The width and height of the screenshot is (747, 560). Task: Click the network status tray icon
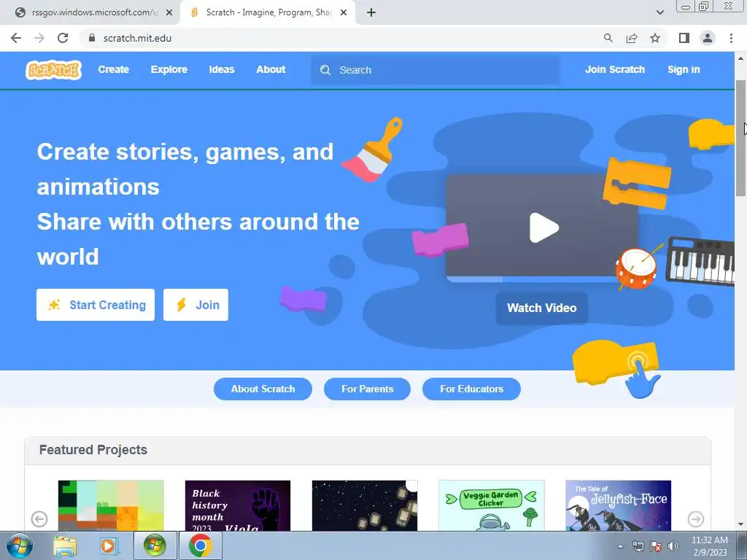point(638,546)
